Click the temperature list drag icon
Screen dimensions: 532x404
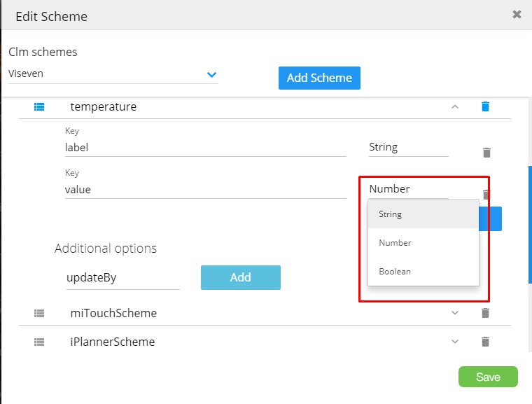[39, 106]
